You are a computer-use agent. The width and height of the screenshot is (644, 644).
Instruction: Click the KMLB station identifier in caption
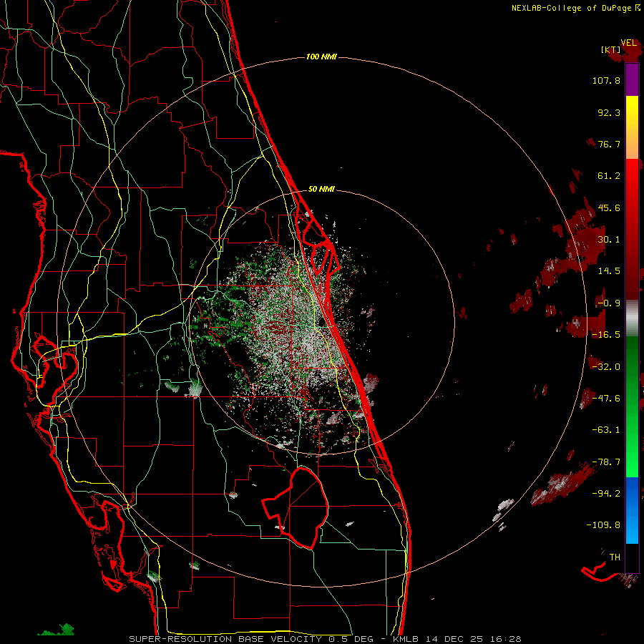pyautogui.click(x=406, y=639)
